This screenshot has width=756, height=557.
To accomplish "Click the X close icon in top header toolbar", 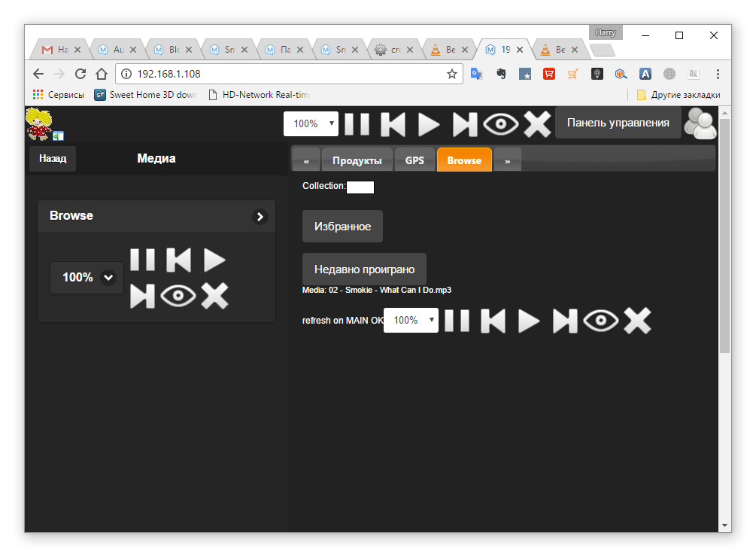I will (x=537, y=124).
